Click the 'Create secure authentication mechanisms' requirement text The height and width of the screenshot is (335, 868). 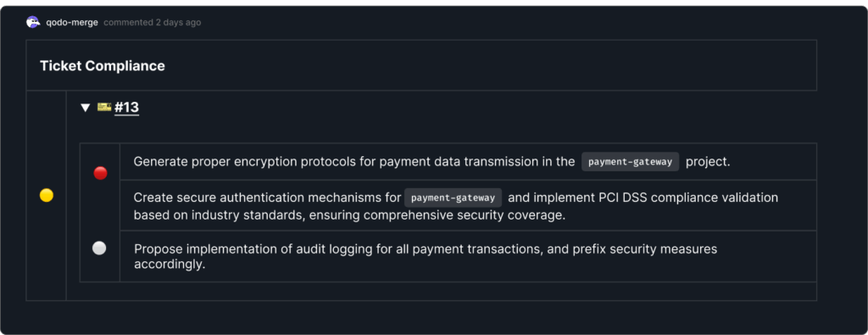click(267, 198)
